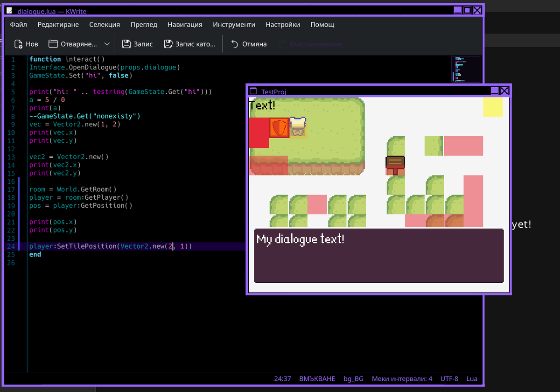Click the code minimap thumbnail

click(466, 70)
